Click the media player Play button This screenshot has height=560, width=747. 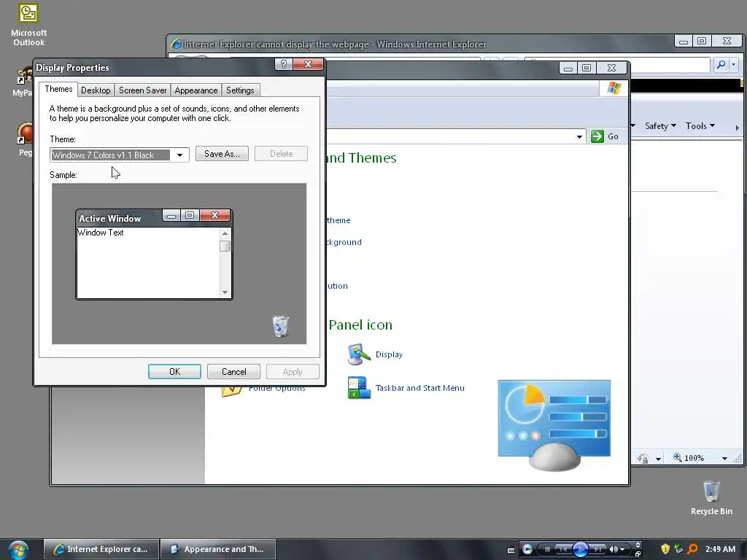(580, 549)
